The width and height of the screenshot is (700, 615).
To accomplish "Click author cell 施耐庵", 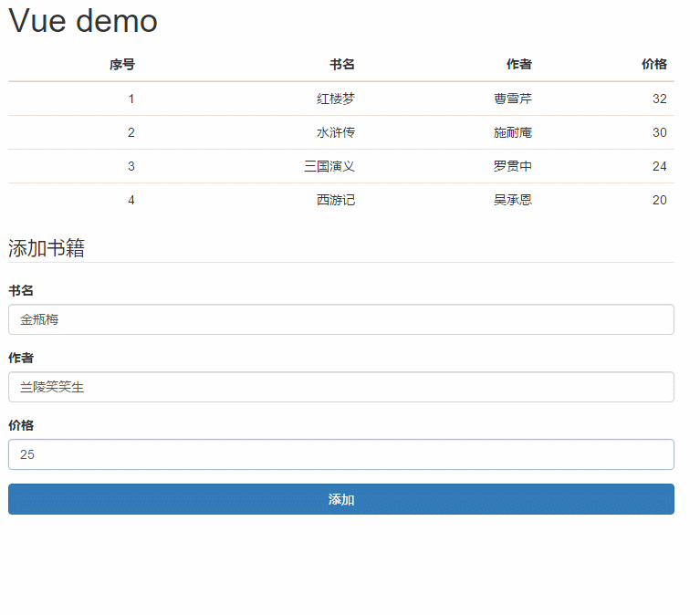I will click(x=513, y=132).
